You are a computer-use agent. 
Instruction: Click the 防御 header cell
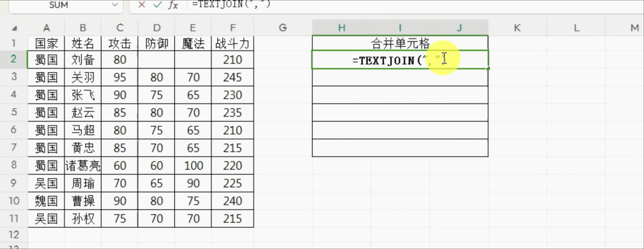coord(156,43)
